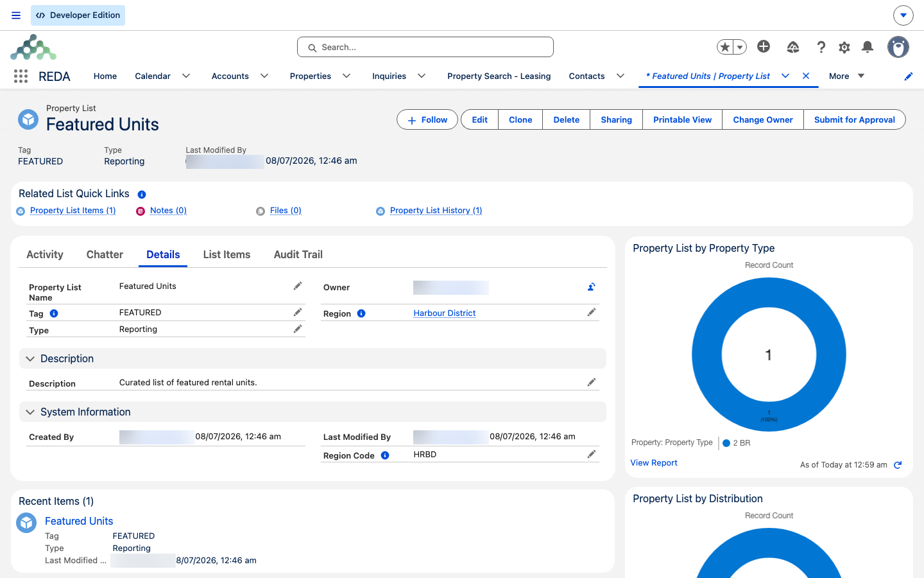Click the user avatar profile icon
The image size is (924, 578).
pyautogui.click(x=898, y=47)
